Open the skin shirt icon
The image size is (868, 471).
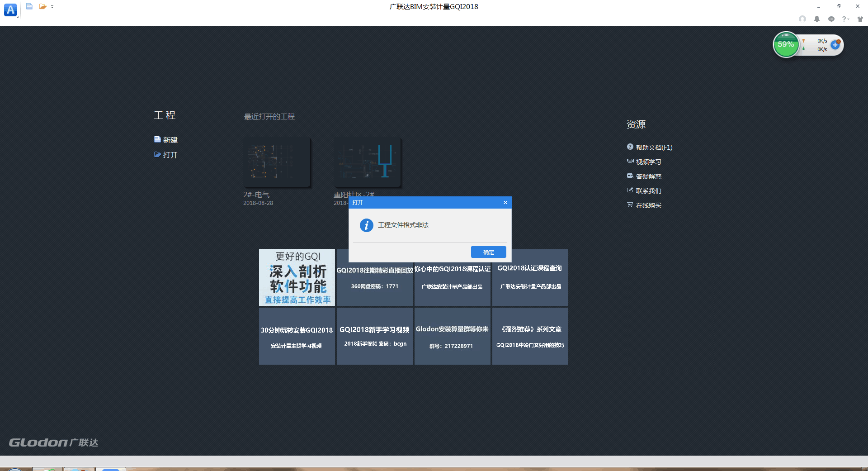[x=860, y=19]
